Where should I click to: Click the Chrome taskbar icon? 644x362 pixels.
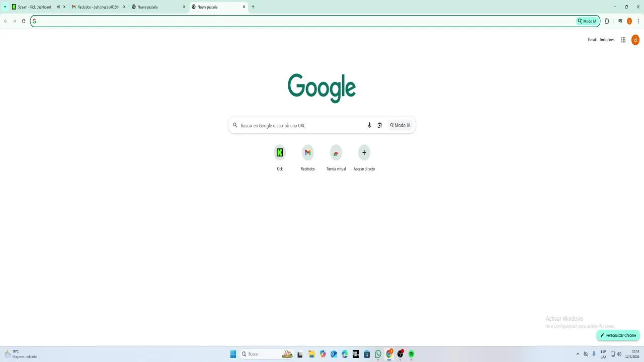(x=389, y=354)
